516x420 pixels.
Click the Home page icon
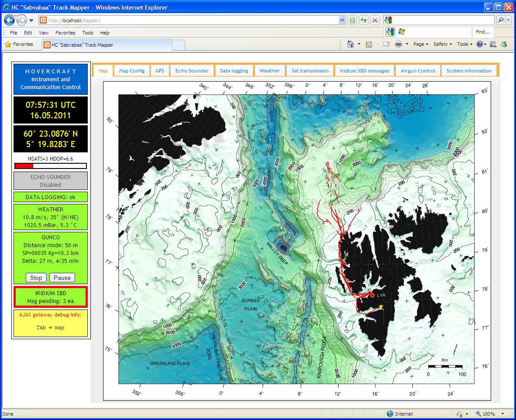[x=350, y=44]
